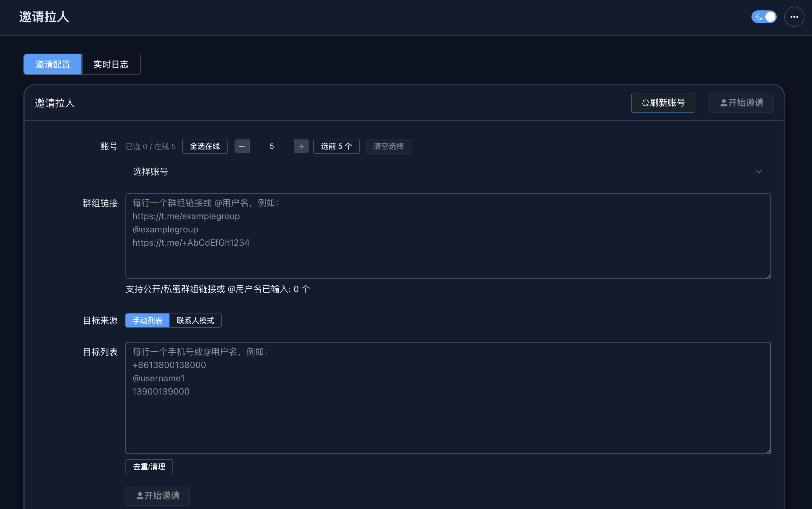This screenshot has width=812, height=509.
Task: Expand account list via chevron arrow
Action: tap(758, 172)
